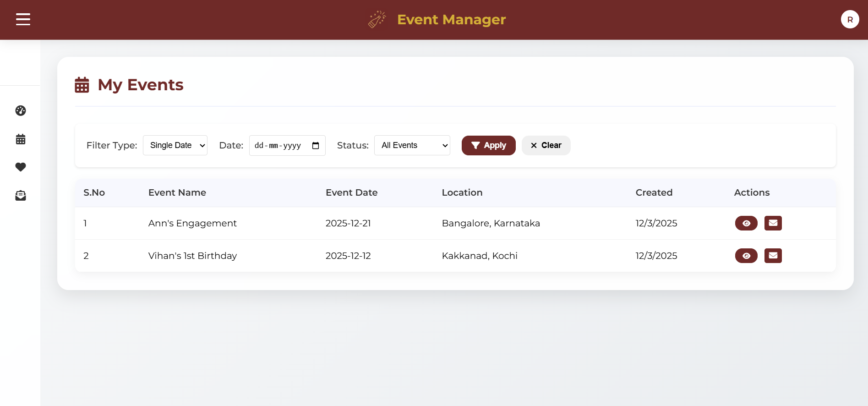Open the user avatar R profile
868x406 pixels.
coord(850,19)
